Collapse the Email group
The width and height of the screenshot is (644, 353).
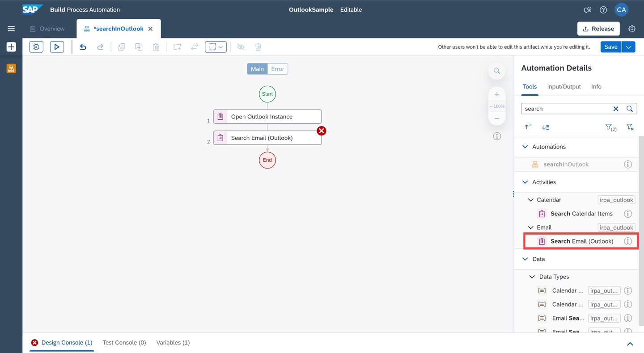[x=531, y=227]
